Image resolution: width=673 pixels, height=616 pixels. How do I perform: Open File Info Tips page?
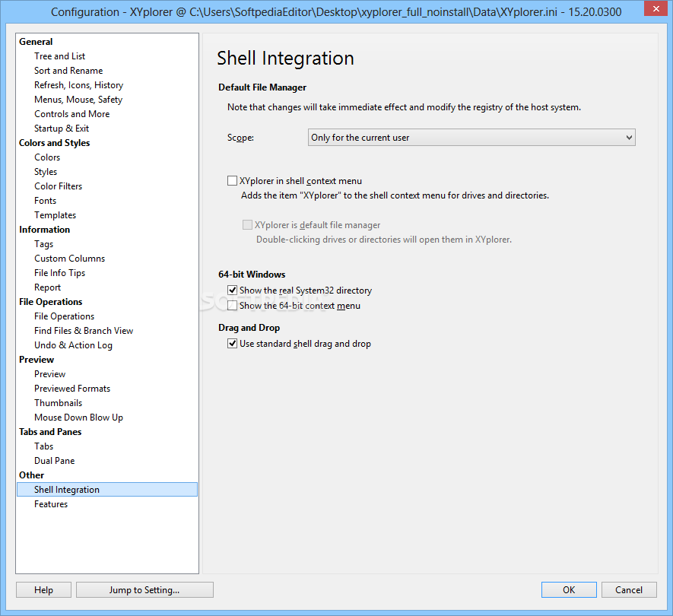(59, 273)
